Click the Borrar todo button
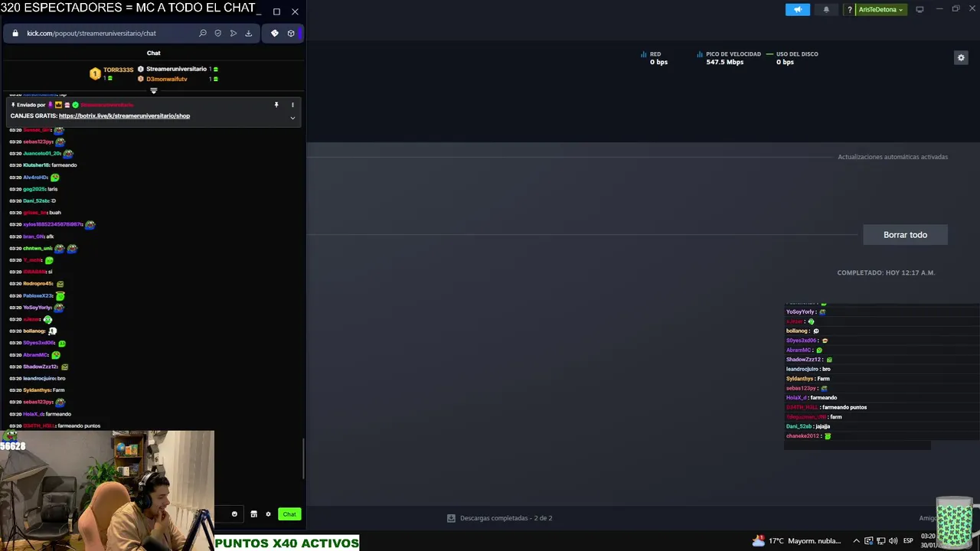Screen dimensions: 980x551 coord(905,235)
